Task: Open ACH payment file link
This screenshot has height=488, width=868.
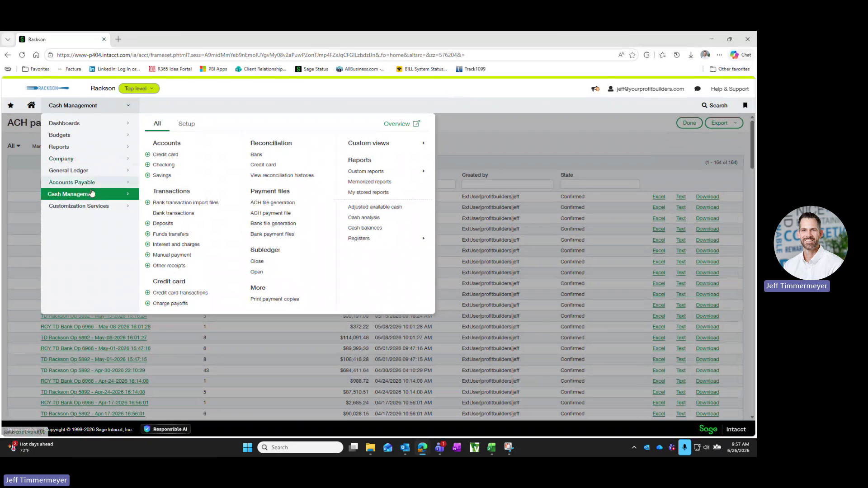Action: tap(270, 213)
